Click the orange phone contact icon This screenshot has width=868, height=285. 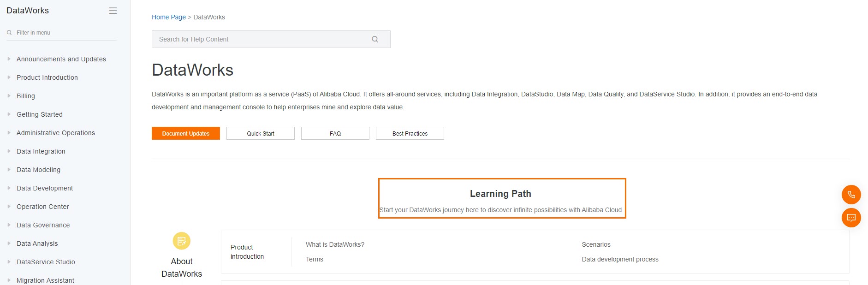pyautogui.click(x=851, y=195)
